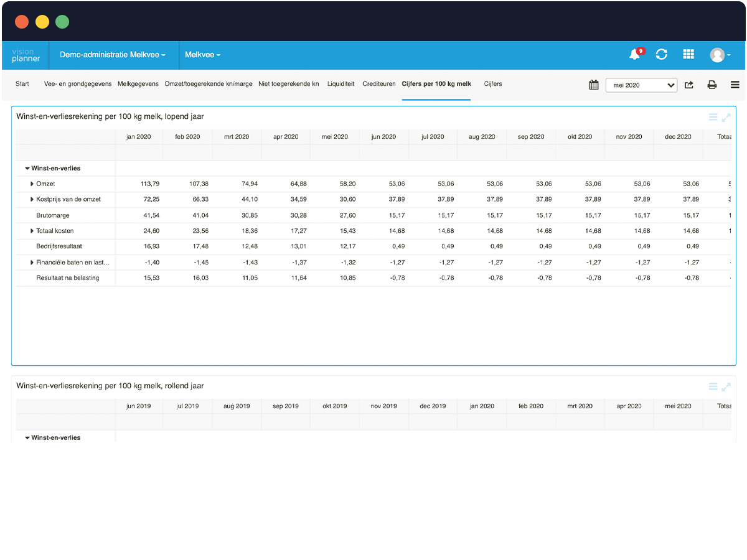This screenshot has height=560, width=747.
Task: Click the Bedrijfsresultaat value 17,48
Action: tap(200, 246)
